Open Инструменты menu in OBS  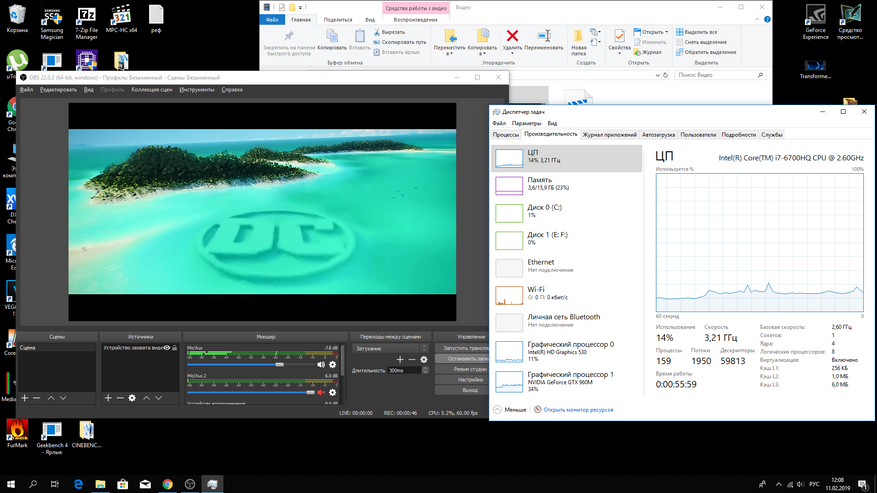pyautogui.click(x=197, y=90)
